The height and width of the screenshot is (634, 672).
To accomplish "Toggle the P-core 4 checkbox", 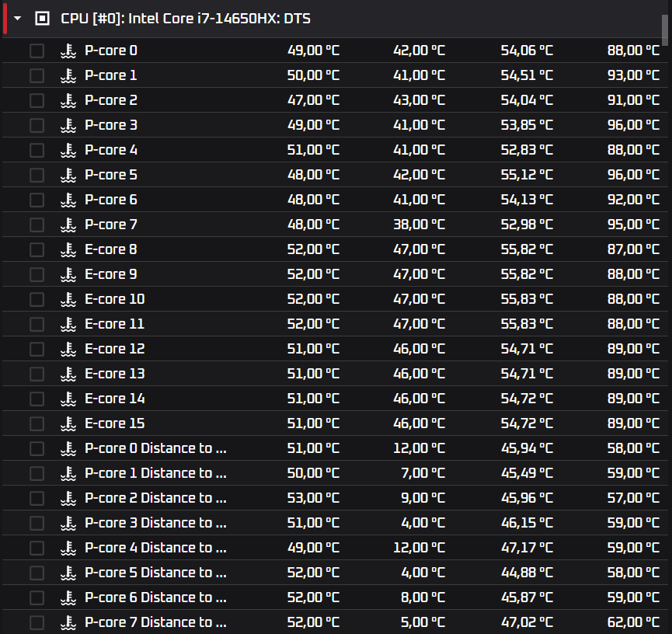I will (37, 150).
